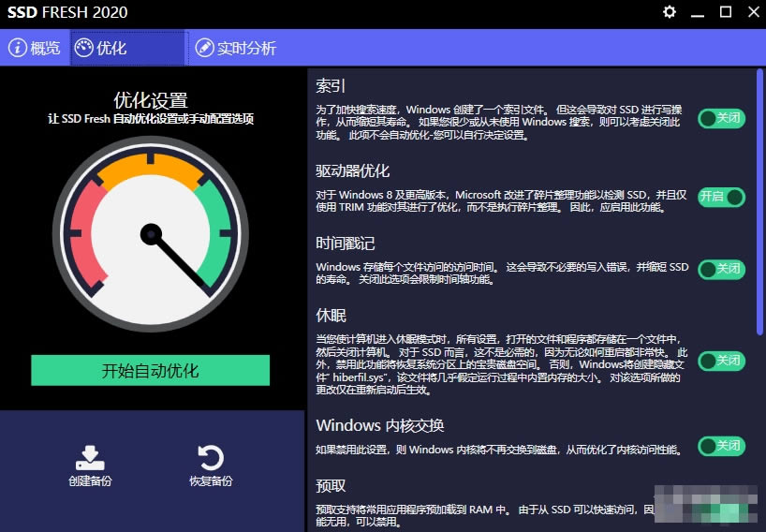
Task: Click the 恢复备份 restore arrow icon
Action: (211, 458)
